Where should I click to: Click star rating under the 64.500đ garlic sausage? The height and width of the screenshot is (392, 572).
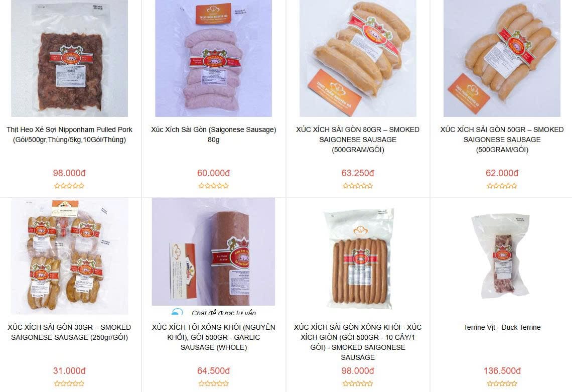[x=213, y=383]
